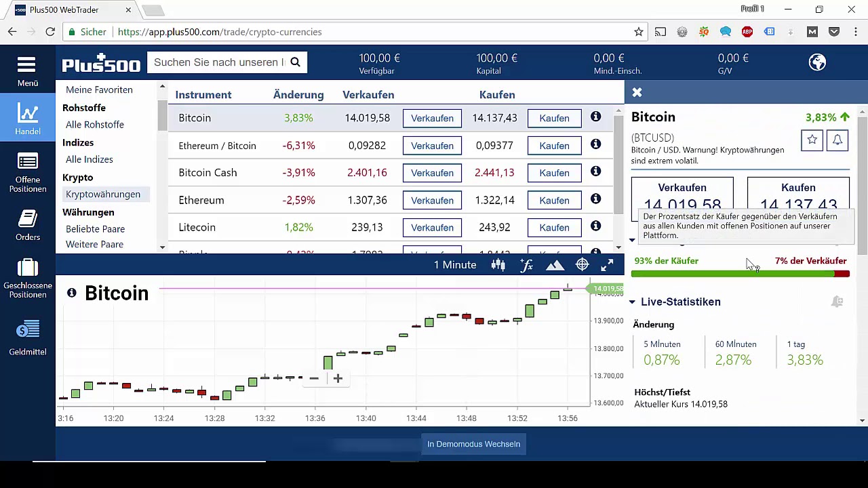
Task: Click the browser address bar URL
Action: [220, 32]
